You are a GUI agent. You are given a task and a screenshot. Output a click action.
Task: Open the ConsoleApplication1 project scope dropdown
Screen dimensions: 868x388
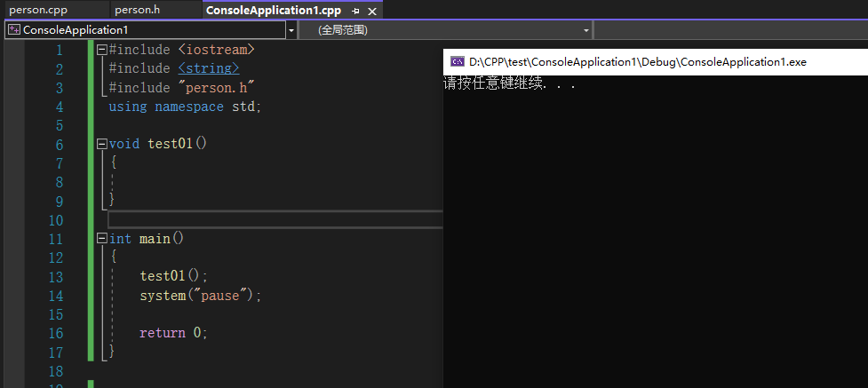tap(291, 30)
